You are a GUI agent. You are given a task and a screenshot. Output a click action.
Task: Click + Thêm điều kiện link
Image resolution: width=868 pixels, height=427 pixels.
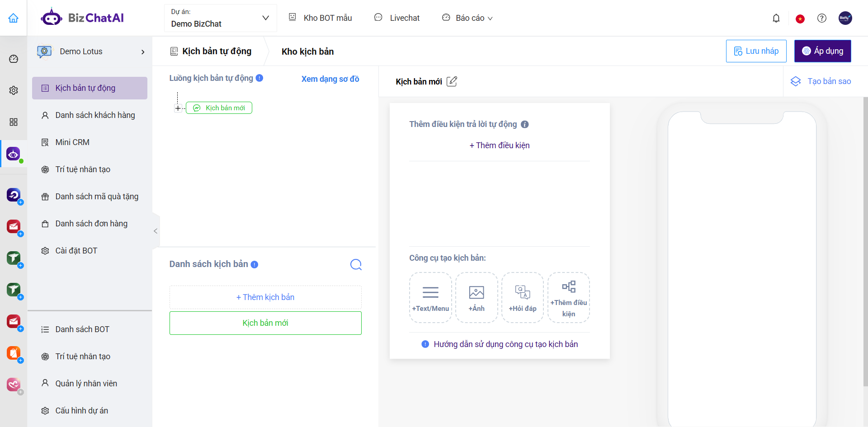500,145
